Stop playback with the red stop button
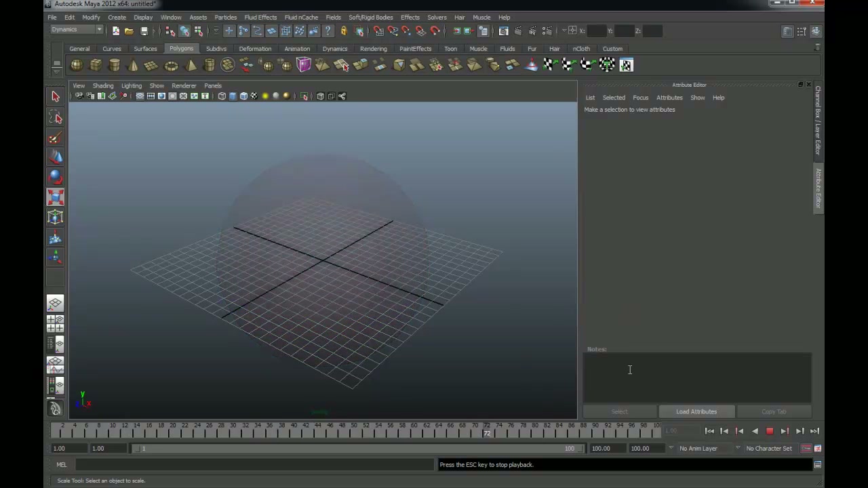868x488 pixels. pyautogui.click(x=770, y=431)
